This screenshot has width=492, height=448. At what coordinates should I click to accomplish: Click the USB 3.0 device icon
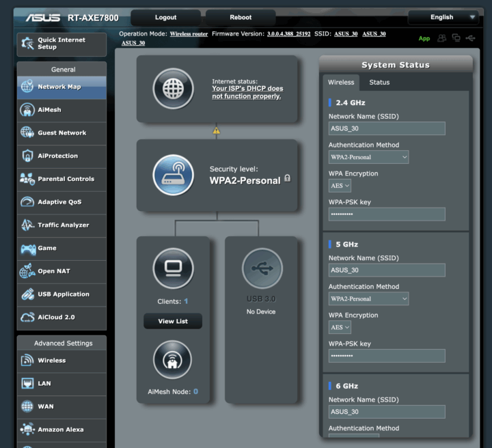coord(262,268)
